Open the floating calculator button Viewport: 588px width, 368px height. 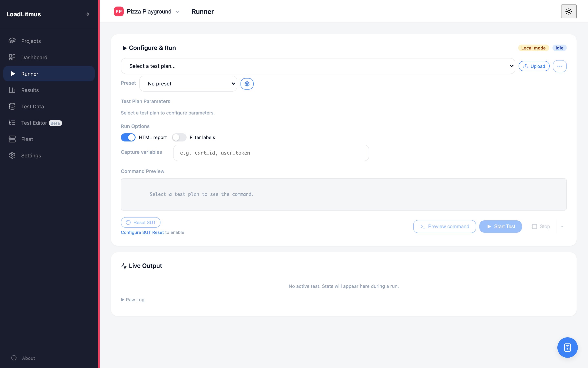(567, 347)
